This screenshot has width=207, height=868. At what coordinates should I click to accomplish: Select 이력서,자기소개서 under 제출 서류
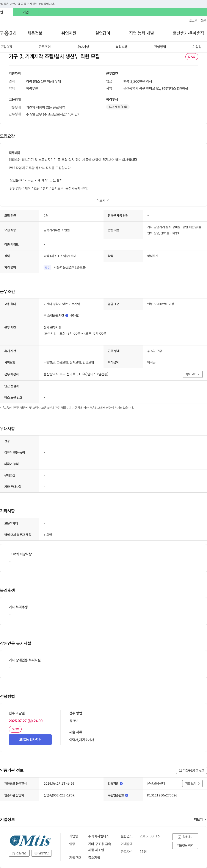pyautogui.click(x=82, y=740)
